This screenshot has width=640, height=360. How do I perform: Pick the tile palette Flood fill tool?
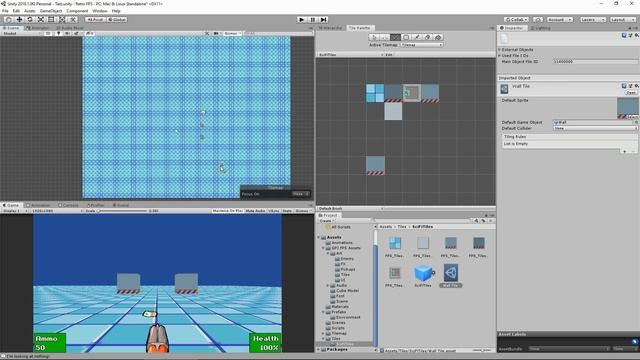click(x=438, y=37)
